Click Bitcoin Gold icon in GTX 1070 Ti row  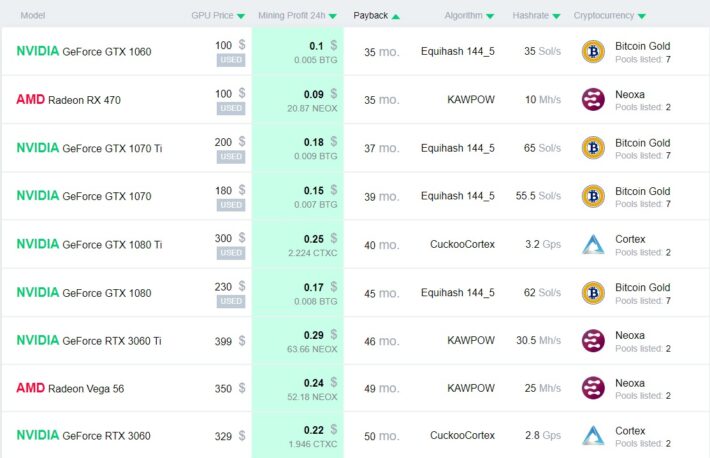593,148
